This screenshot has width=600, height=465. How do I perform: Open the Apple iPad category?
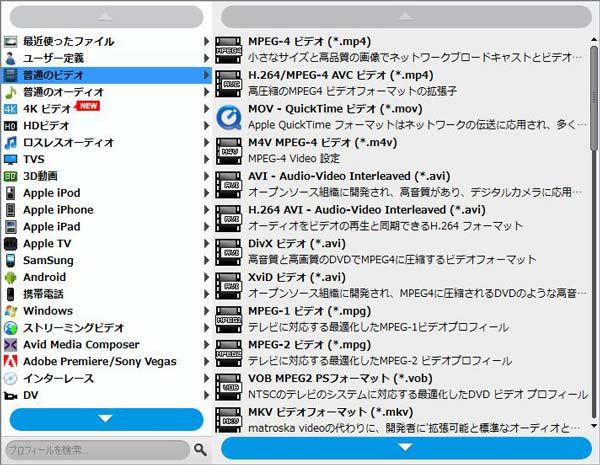[x=106, y=227]
